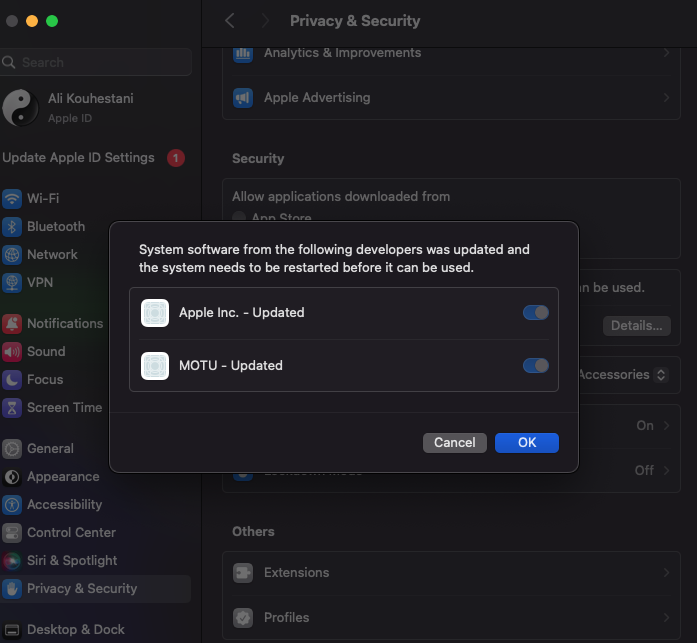Screen dimensions: 697x643
Task: Click the Accessibility label in sidebar
Action: [x=64, y=505]
